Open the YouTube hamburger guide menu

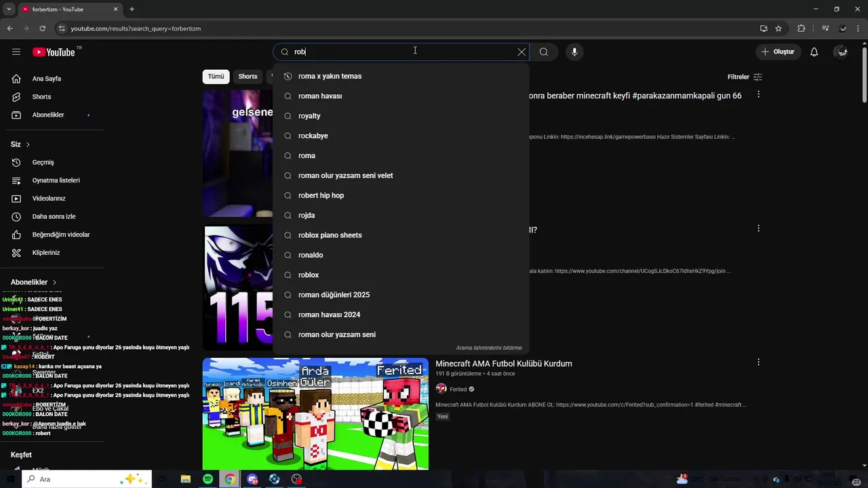(16, 52)
